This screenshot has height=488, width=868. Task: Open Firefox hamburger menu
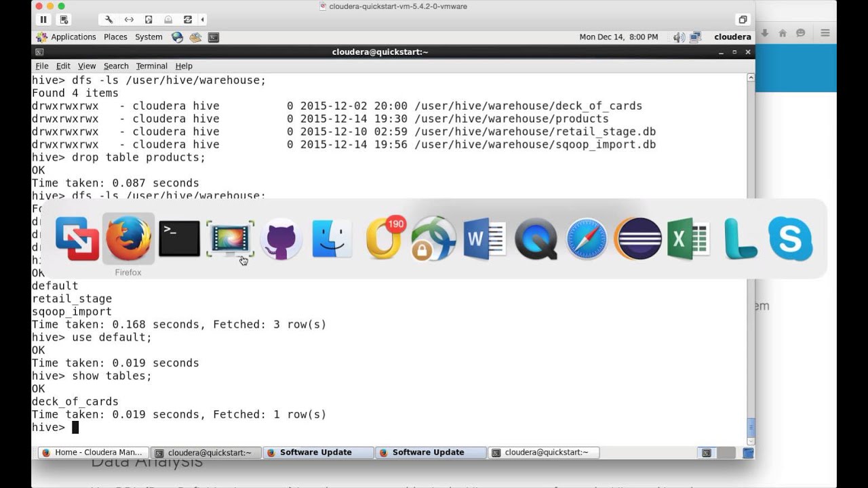tap(825, 33)
